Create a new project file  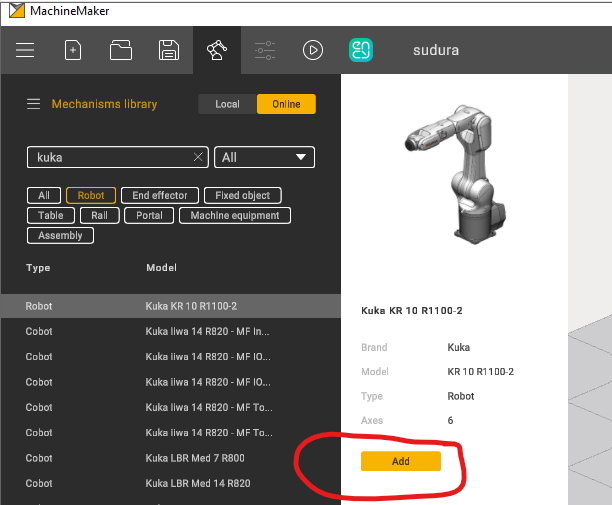click(x=73, y=50)
